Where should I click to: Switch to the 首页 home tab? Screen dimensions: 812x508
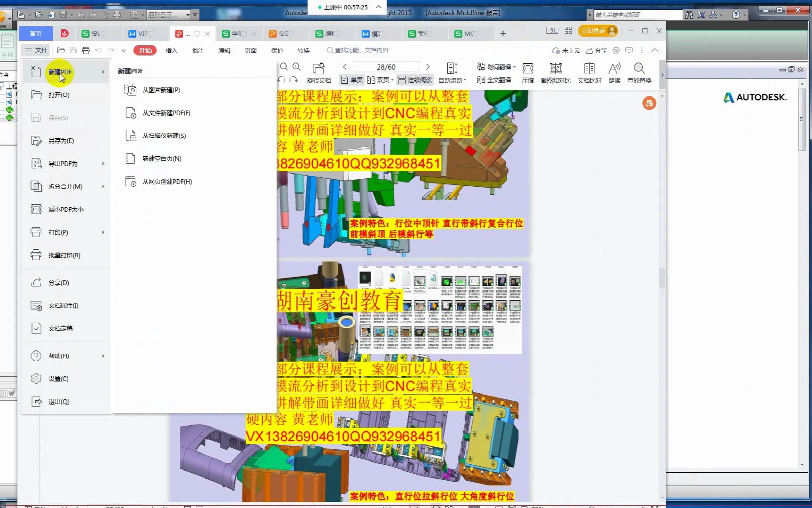pos(36,33)
